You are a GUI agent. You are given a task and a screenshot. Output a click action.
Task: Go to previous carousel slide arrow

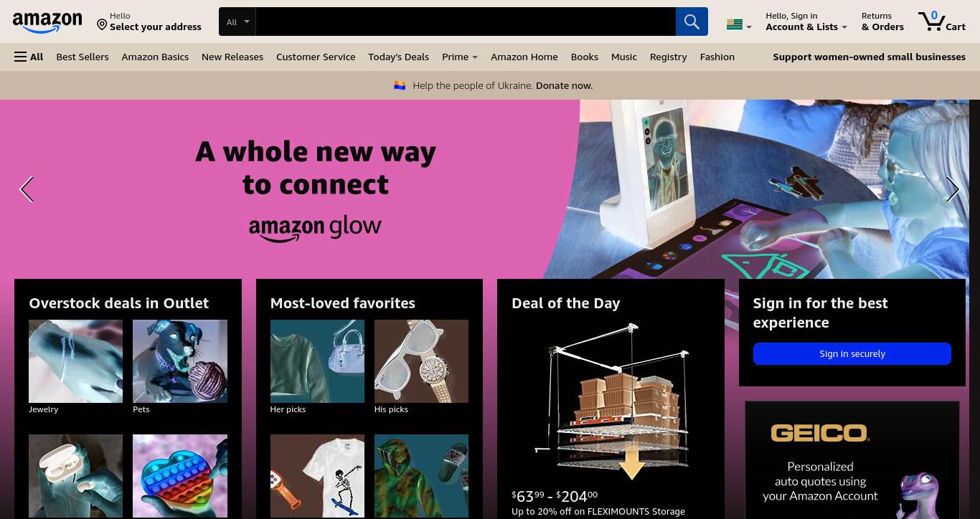(x=27, y=189)
